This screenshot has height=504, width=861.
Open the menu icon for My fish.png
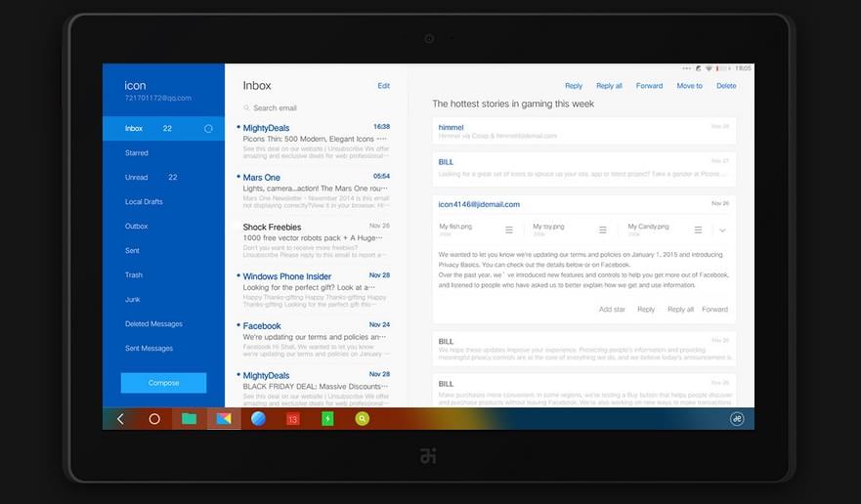point(509,231)
